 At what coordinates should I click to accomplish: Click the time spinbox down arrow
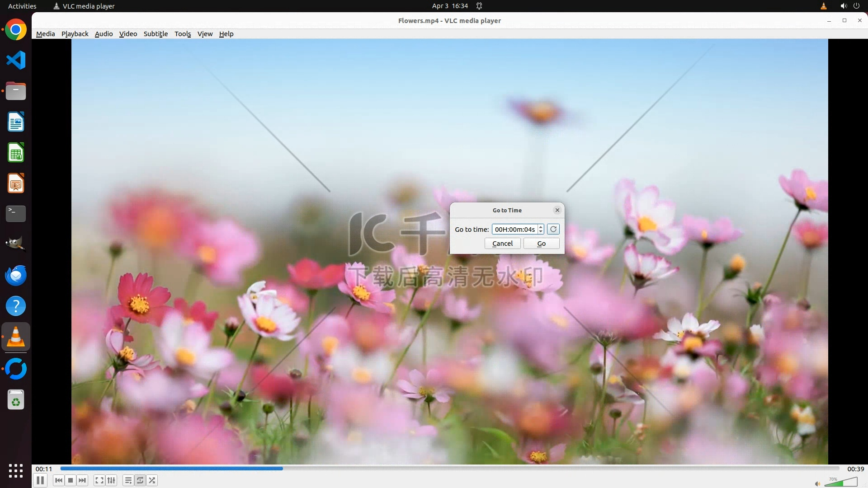[x=541, y=232]
